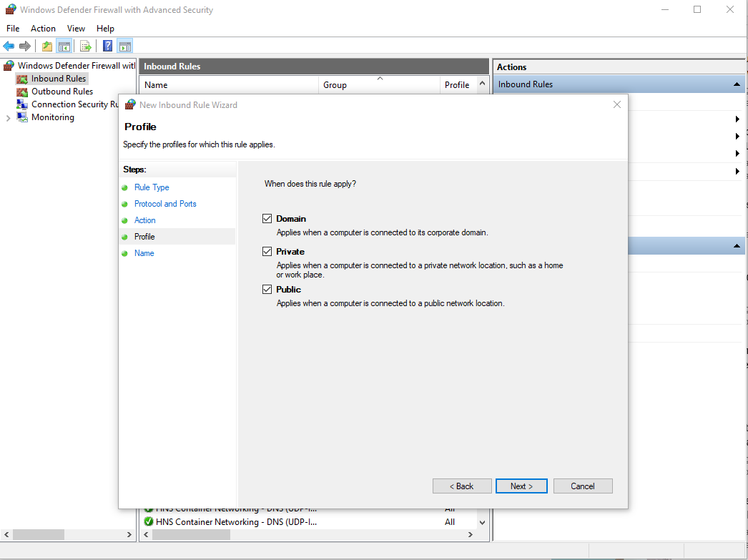The height and width of the screenshot is (560, 748).
Task: Click the Export List toolbar icon
Action: pyautogui.click(x=86, y=46)
